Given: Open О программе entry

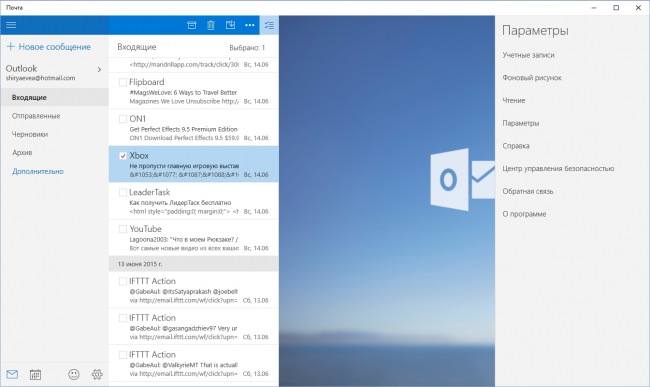Looking at the screenshot, I should [x=524, y=214].
